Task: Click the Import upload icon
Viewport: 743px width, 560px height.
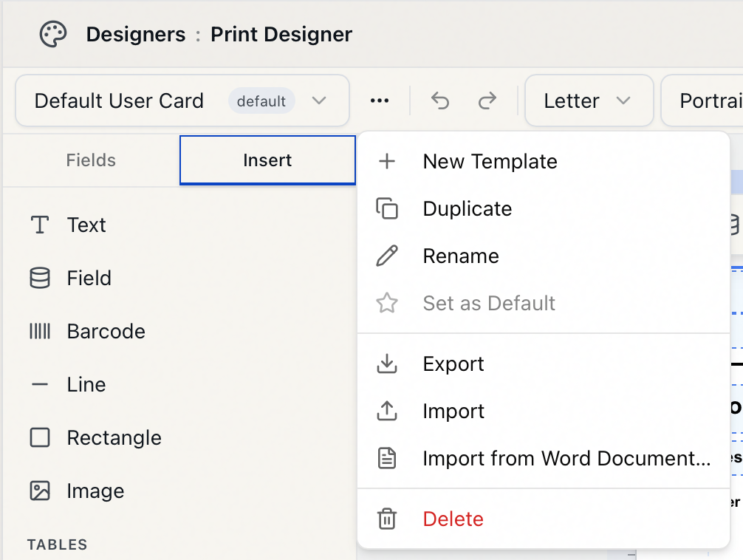Action: [x=387, y=411]
